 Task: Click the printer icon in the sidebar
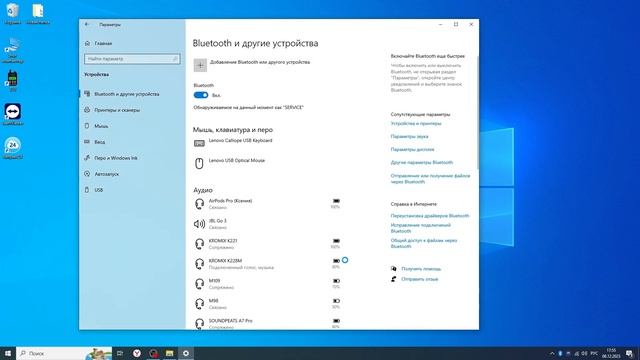point(87,110)
